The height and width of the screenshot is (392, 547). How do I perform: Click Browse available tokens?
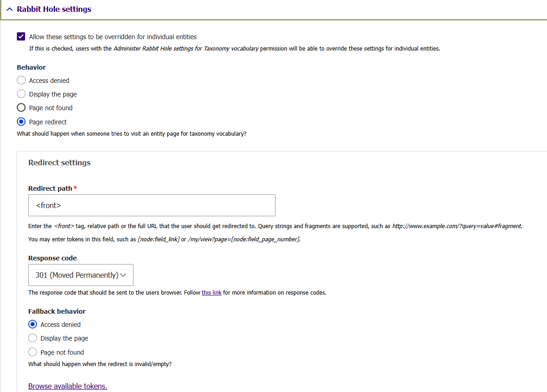point(67,386)
